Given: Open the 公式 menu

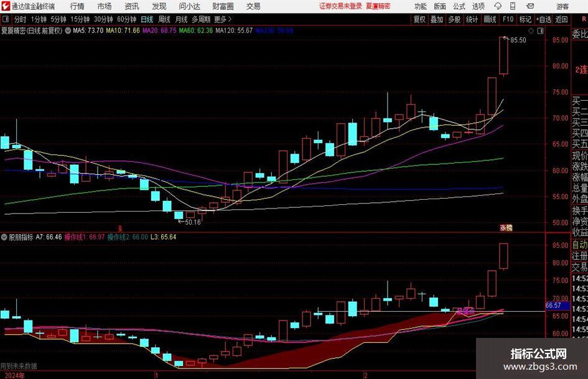Looking at the screenshot, I should pyautogui.click(x=459, y=6).
